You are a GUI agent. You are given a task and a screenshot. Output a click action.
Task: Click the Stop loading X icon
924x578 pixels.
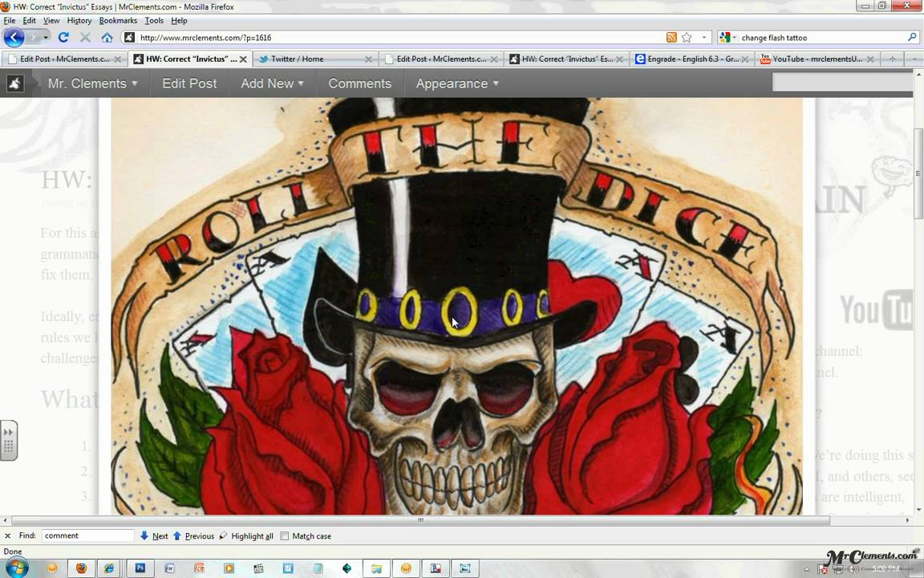tap(85, 37)
